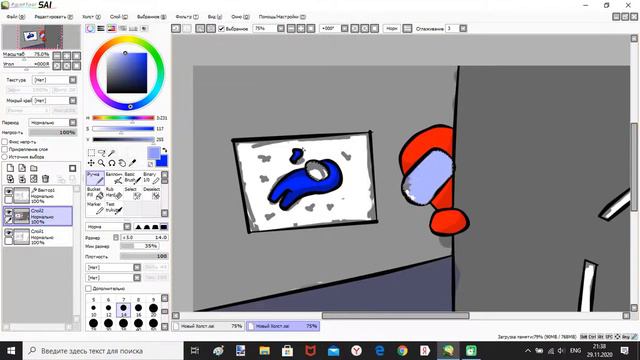Select the Deselect pen tool

pos(151,193)
